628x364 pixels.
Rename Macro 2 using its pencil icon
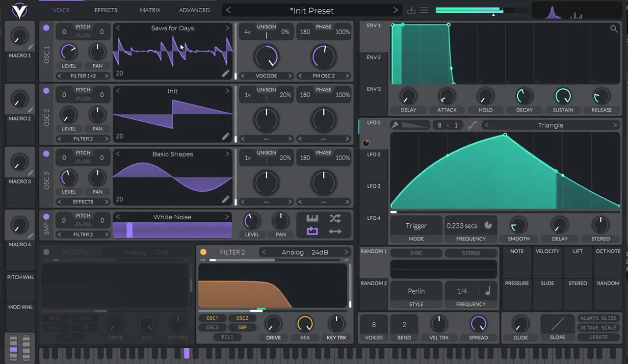coord(30,110)
